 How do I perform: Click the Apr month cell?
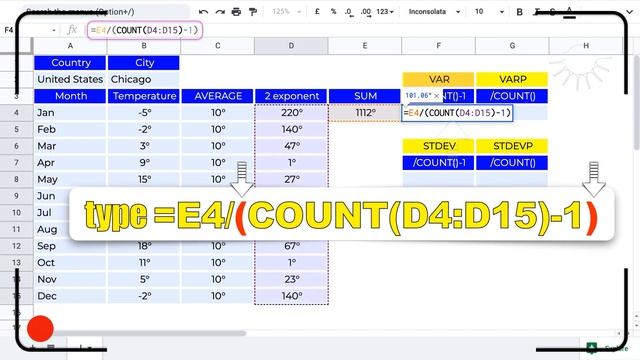70,162
